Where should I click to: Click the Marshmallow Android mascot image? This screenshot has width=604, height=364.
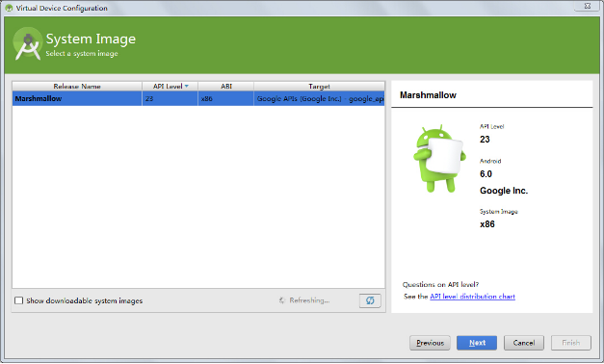coord(439,158)
